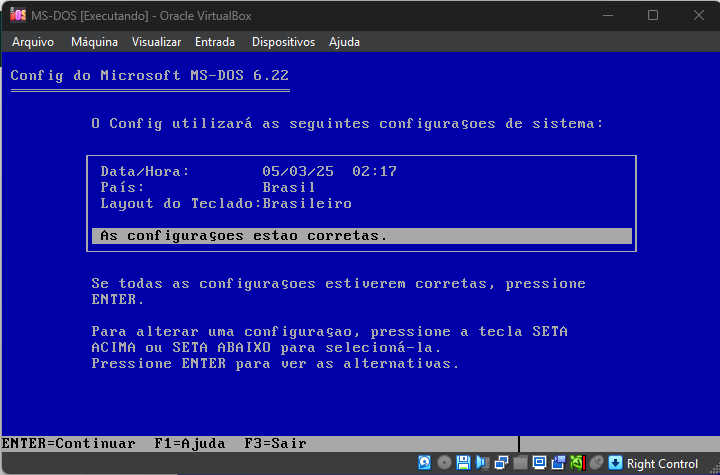720x475 pixels.
Task: Close the MS-DOS VirtualBox window
Action: pos(699,15)
